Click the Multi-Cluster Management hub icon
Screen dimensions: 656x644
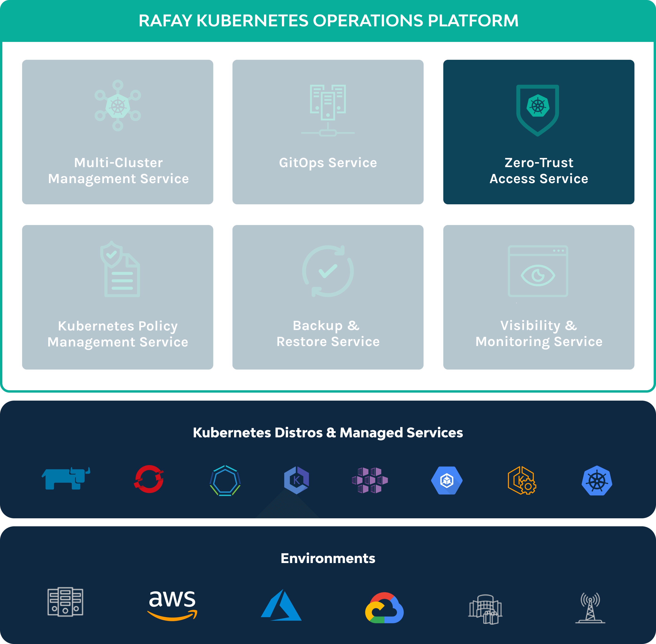point(118,105)
